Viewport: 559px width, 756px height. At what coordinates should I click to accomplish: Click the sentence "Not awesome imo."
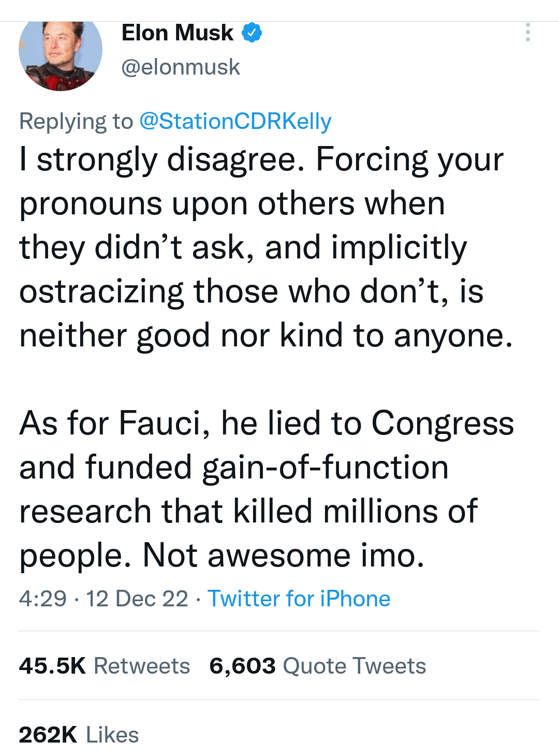coord(283,555)
